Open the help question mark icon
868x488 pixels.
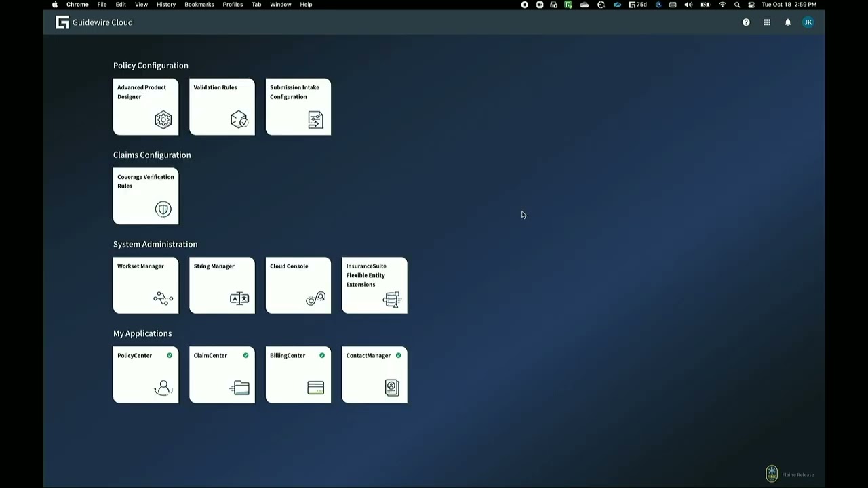pos(746,22)
